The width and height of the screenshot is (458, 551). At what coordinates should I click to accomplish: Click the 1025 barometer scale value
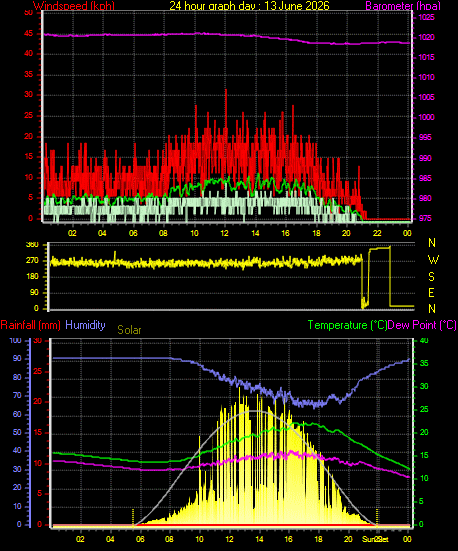click(x=426, y=17)
